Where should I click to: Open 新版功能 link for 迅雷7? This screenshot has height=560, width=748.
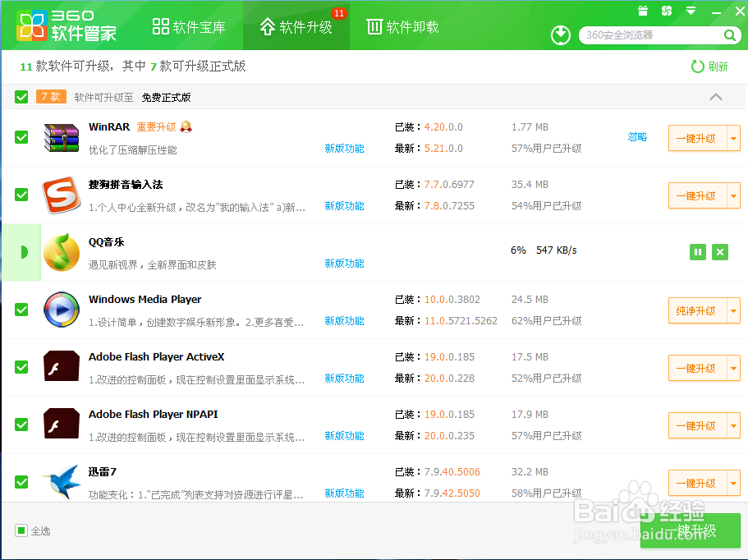344,493
